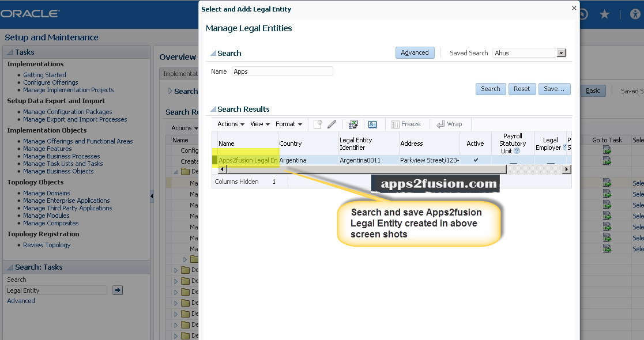Click the Parkview Street/123- address cell
Screen dimensions: 644x340
(430, 160)
